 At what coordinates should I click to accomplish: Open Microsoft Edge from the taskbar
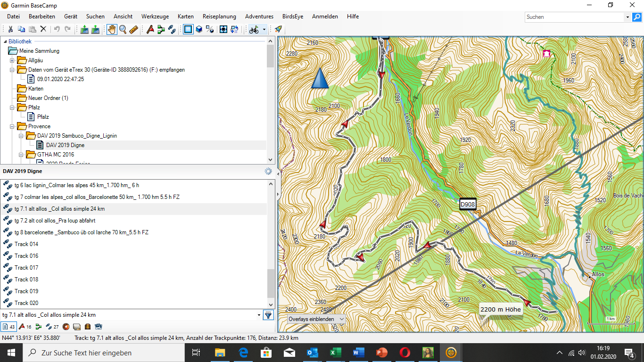click(x=243, y=353)
